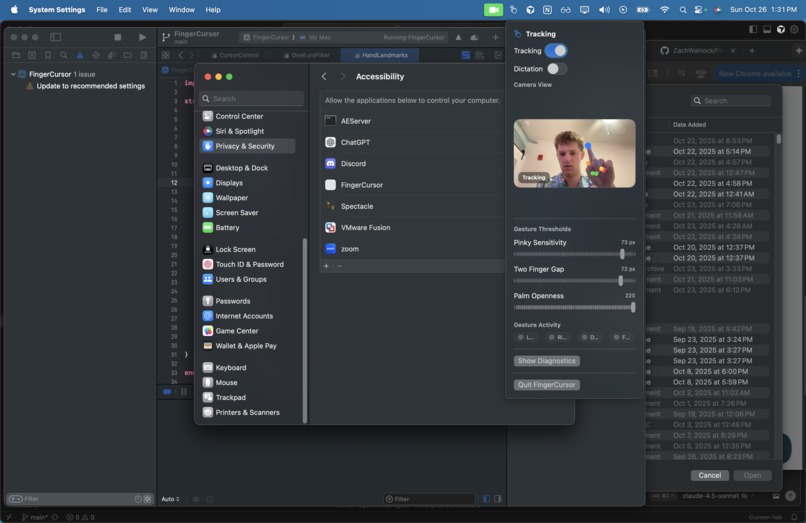Open the My Mac destination selector
Screen dimensions: 806x523
point(315,37)
